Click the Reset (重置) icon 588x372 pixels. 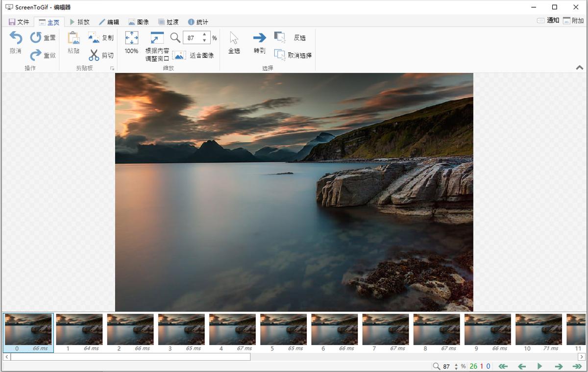[36, 38]
